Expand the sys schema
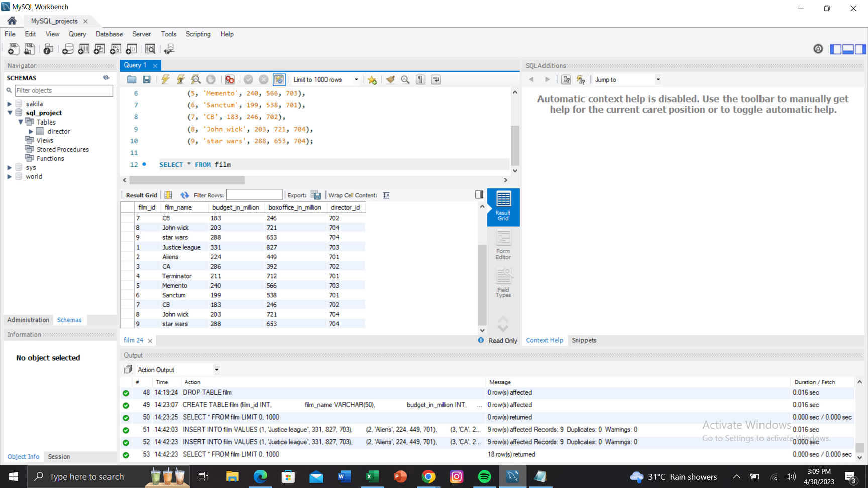Image resolution: width=868 pixels, height=488 pixels. 9,167
